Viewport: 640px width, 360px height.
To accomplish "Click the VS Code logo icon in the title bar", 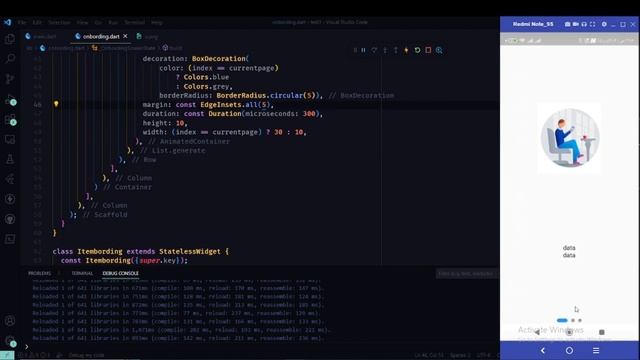I will [7, 22].
